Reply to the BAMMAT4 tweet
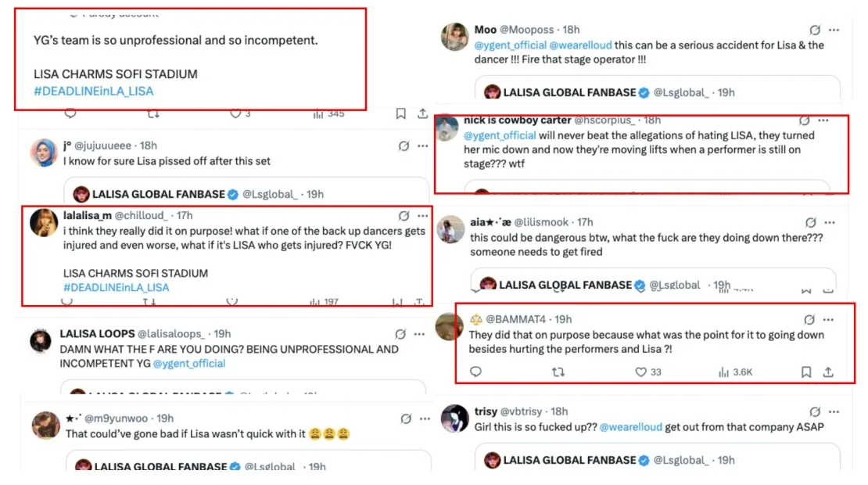The width and height of the screenshot is (868, 485). click(x=475, y=372)
